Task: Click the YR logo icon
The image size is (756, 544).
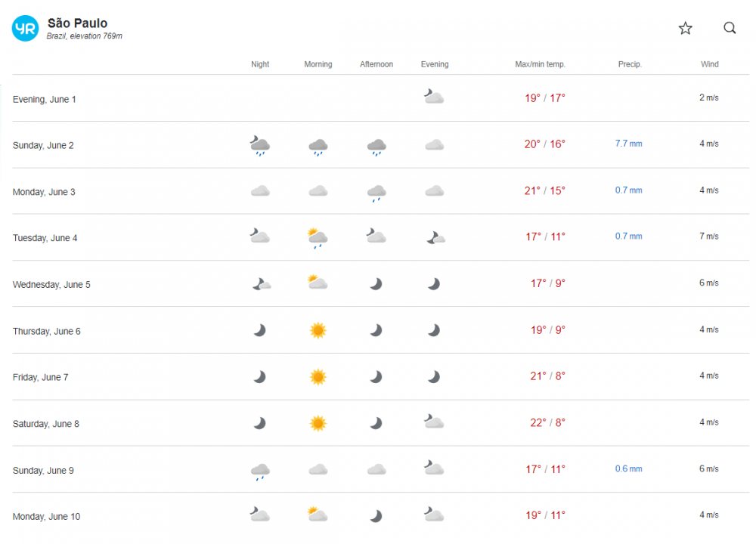Action: (x=25, y=29)
